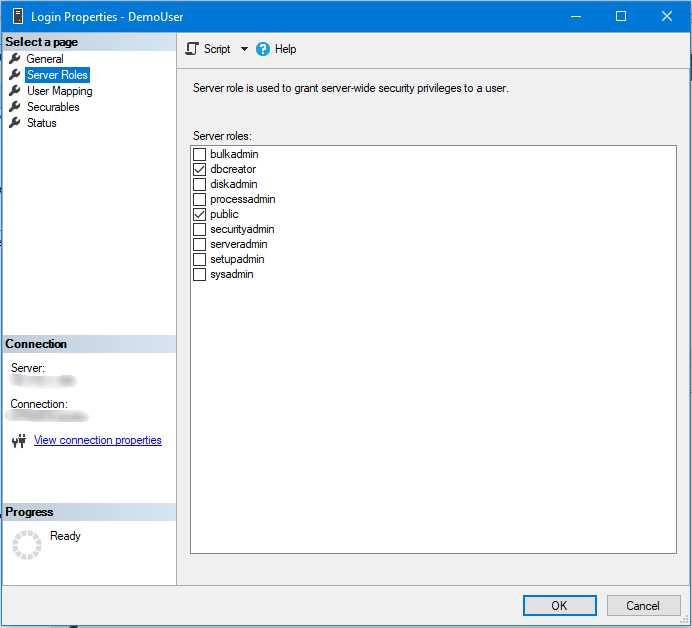
Task: Open the Script dropdown arrow
Action: pyautogui.click(x=244, y=49)
